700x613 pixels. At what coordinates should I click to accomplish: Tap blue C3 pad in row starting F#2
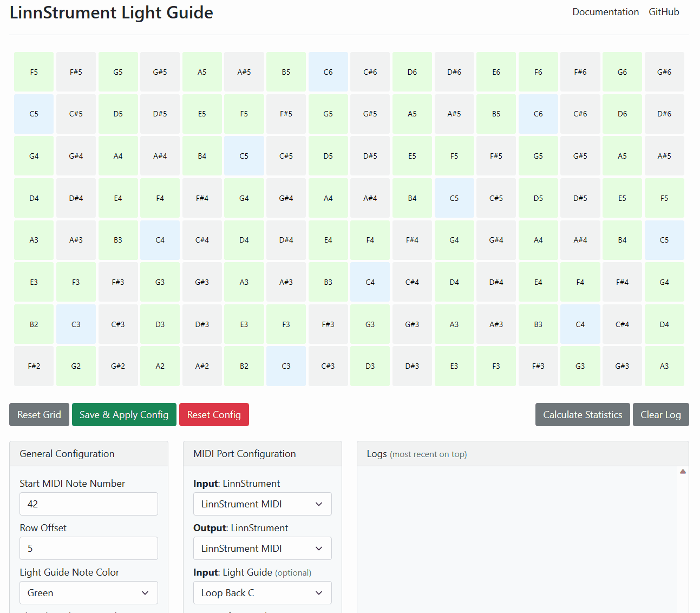[x=286, y=366]
